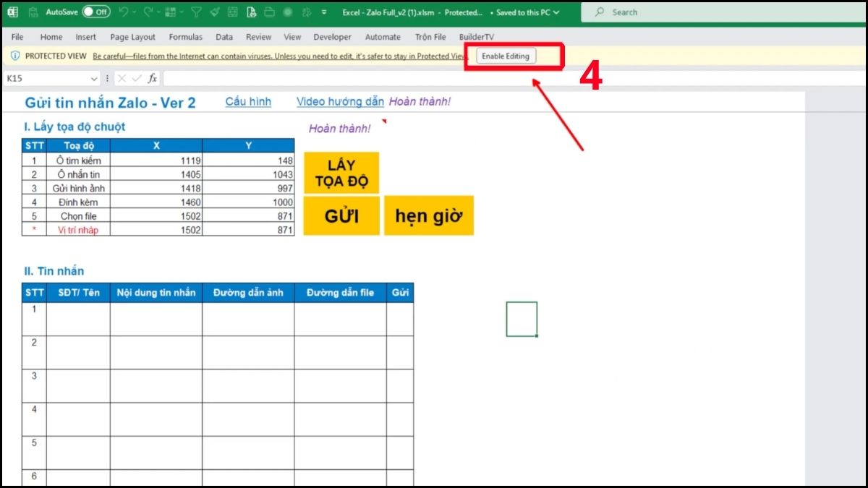The height and width of the screenshot is (488, 868).
Task: Select the X value 1460 cell
Action: 156,202
